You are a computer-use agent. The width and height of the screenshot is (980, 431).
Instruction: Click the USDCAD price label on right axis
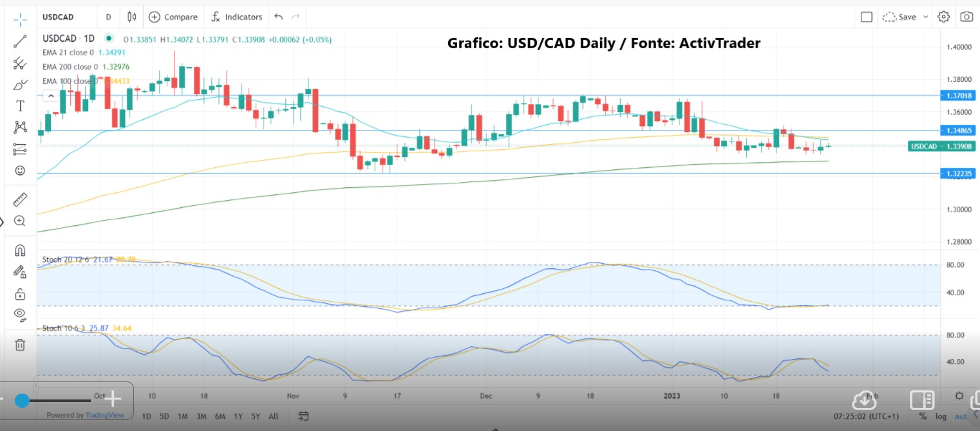click(x=942, y=146)
